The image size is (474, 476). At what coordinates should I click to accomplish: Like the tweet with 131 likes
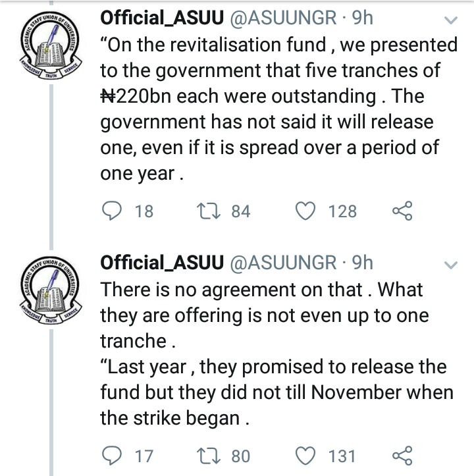[x=305, y=456]
